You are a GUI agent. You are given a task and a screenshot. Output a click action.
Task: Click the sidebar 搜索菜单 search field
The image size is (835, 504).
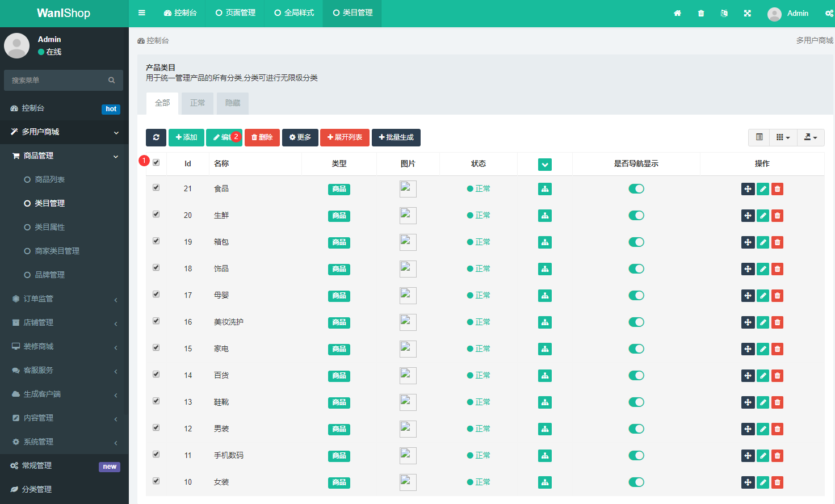tap(57, 81)
